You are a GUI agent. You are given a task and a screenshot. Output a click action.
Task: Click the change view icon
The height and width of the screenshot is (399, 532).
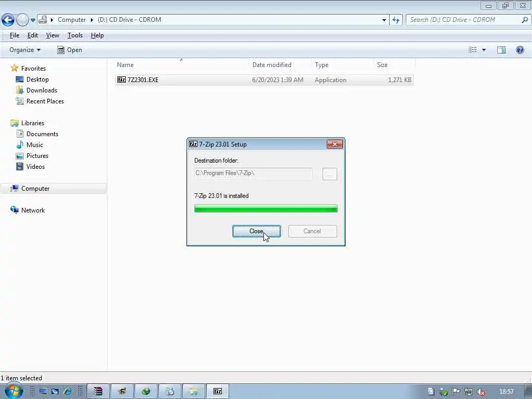click(x=473, y=50)
